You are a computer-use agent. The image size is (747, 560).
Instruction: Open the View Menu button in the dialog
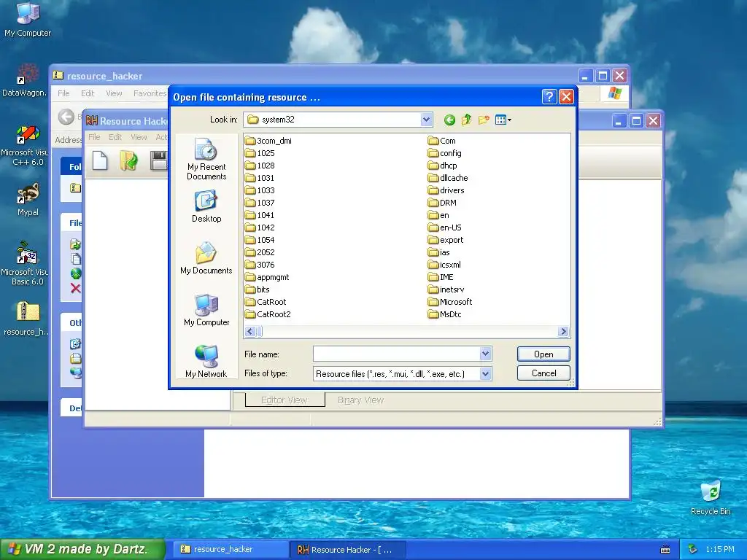[503, 120]
